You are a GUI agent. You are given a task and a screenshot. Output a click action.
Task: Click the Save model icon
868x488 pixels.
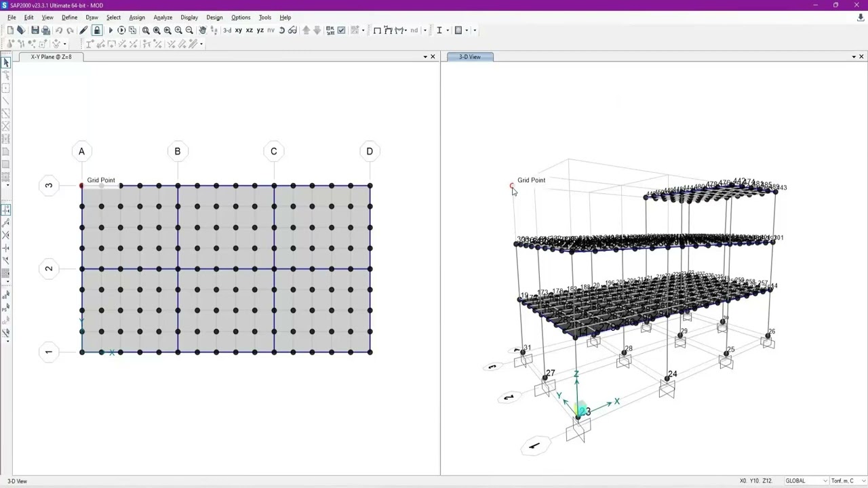(35, 30)
